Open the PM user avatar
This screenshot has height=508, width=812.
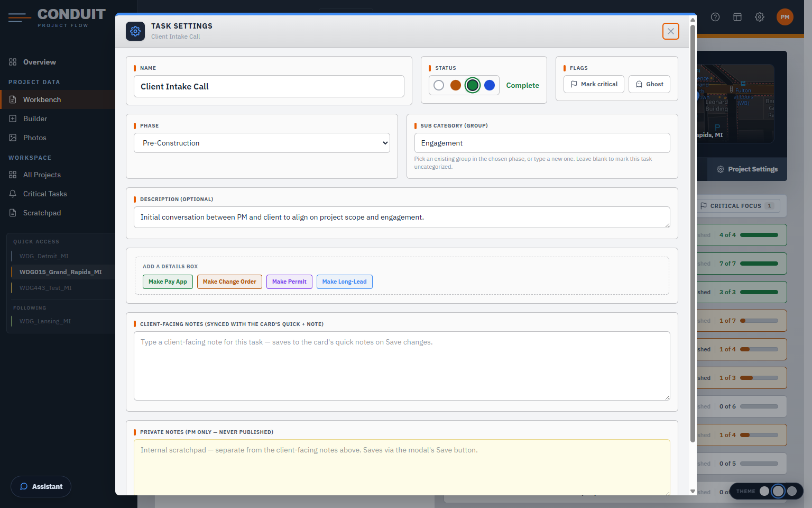(785, 17)
